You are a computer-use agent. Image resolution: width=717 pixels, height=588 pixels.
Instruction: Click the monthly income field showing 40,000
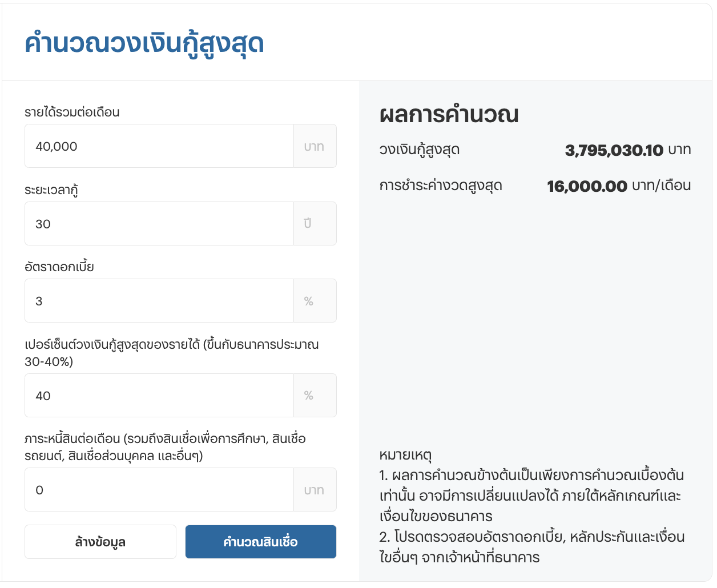(159, 146)
